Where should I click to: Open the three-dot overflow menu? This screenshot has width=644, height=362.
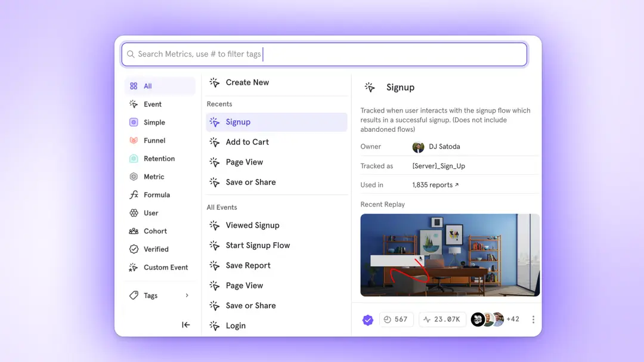point(533,319)
